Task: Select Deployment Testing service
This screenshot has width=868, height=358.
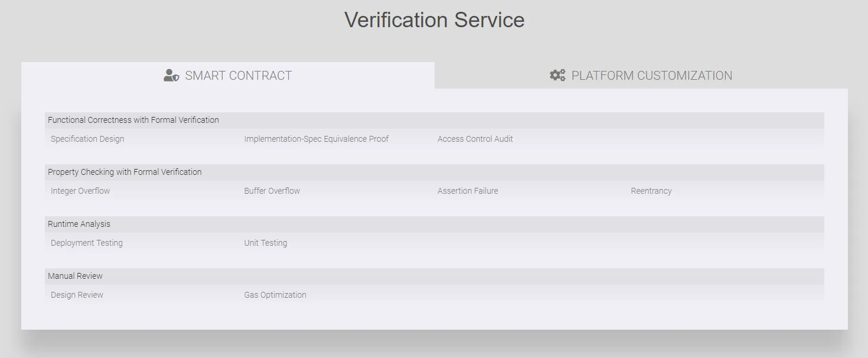Action: point(86,242)
